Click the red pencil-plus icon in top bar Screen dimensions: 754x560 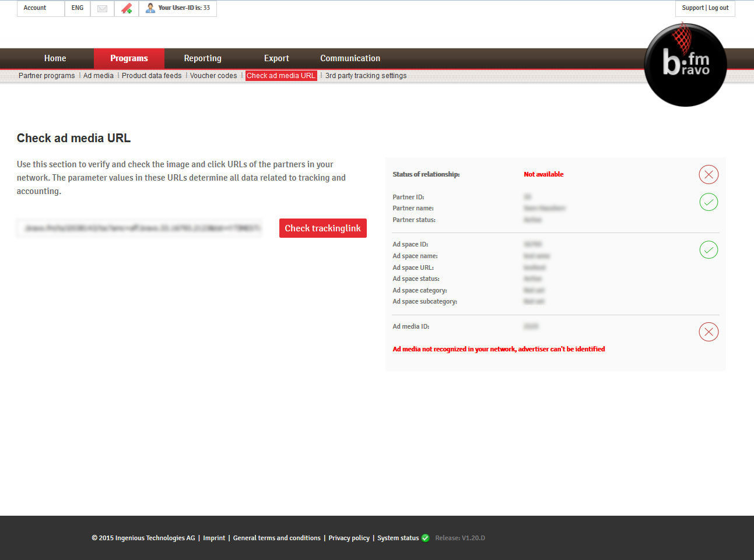pyautogui.click(x=127, y=8)
